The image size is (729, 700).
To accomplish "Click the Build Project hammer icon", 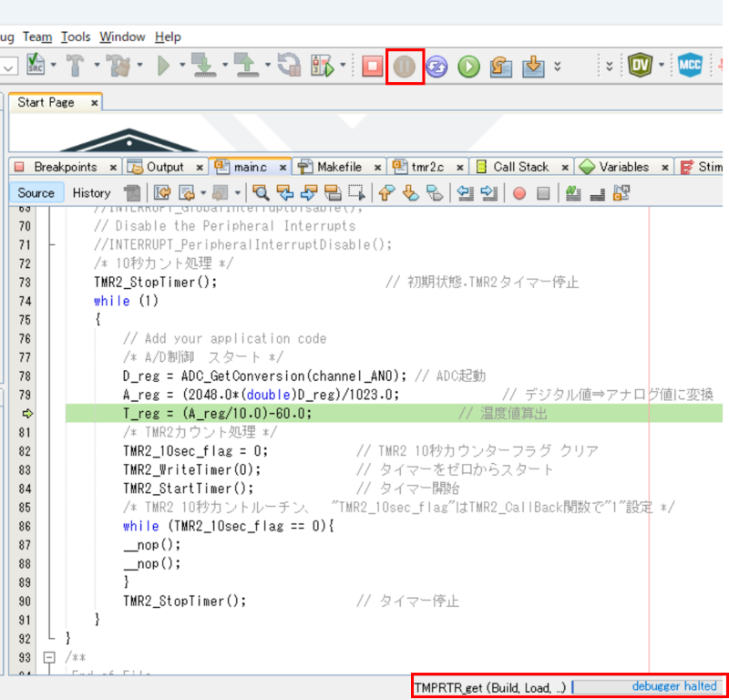I will pos(77,67).
